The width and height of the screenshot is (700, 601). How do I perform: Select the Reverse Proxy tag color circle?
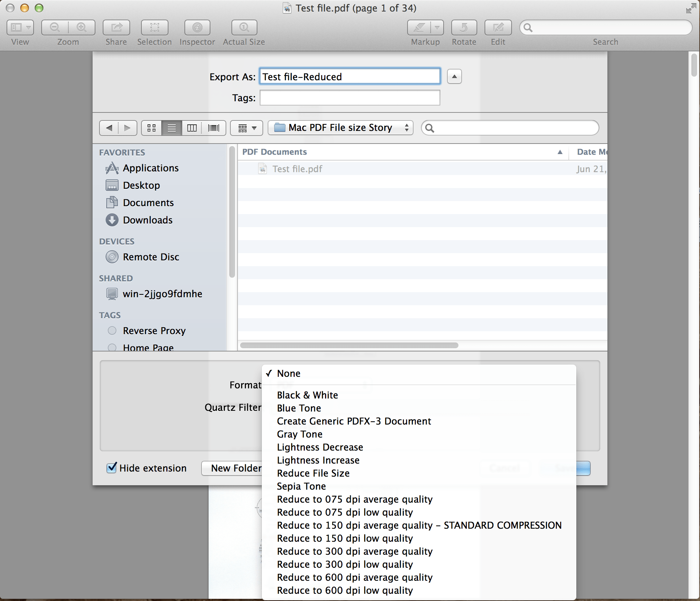pos(112,331)
